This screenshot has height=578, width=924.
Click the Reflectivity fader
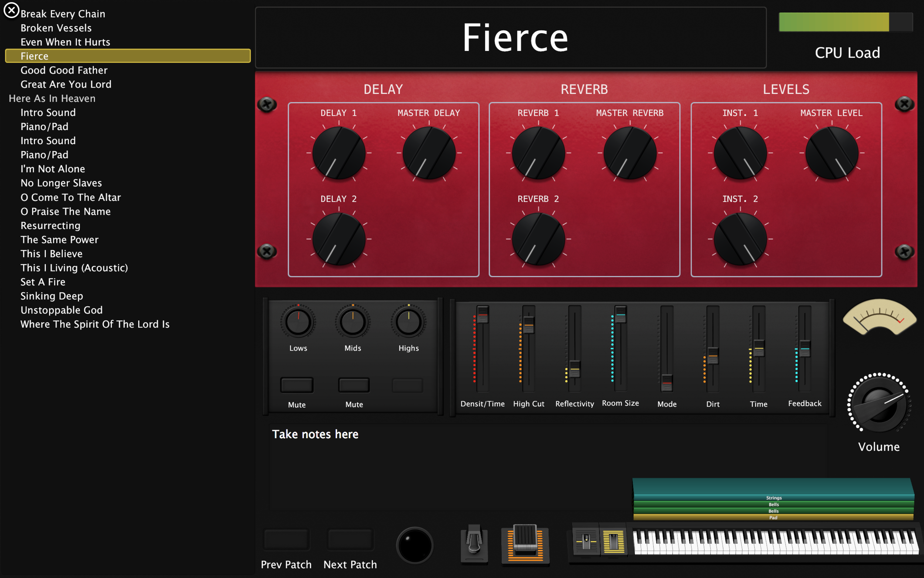[574, 369]
